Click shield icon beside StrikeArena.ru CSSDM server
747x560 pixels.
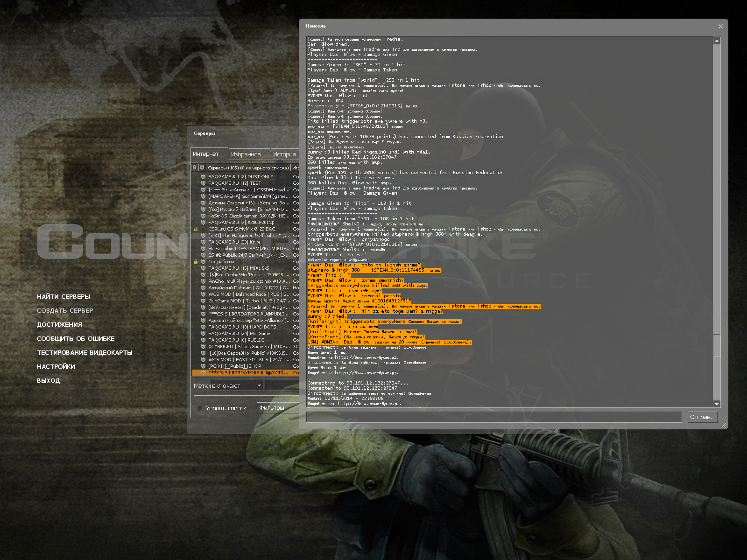(203, 190)
